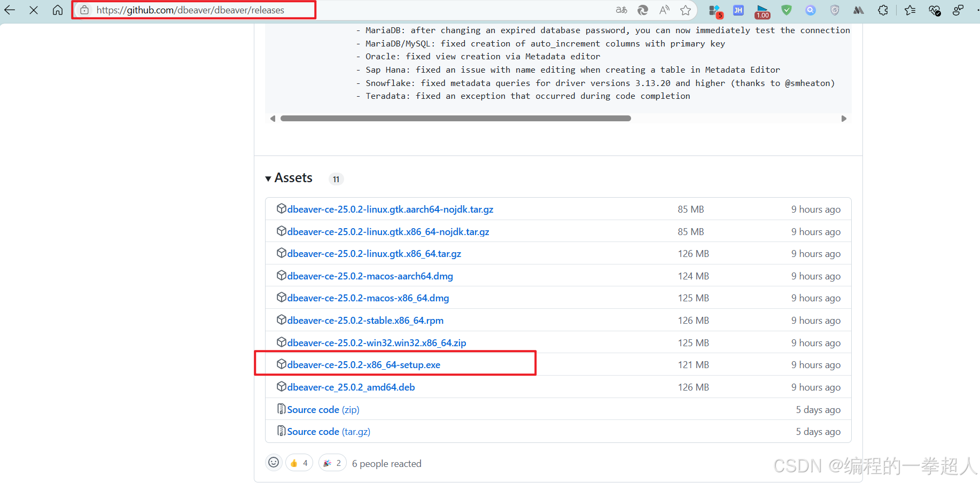This screenshot has width=980, height=483.
Task: Open the extension showing 1.00 badge
Action: (763, 11)
